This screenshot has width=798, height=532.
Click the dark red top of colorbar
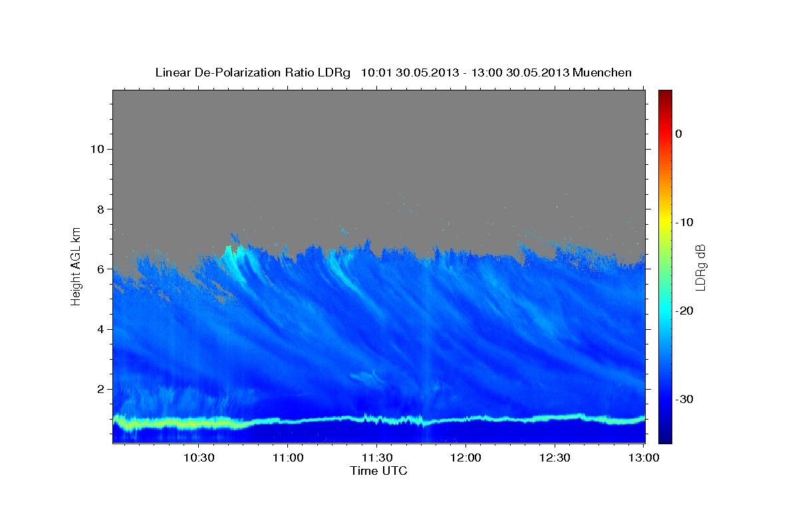click(665, 94)
